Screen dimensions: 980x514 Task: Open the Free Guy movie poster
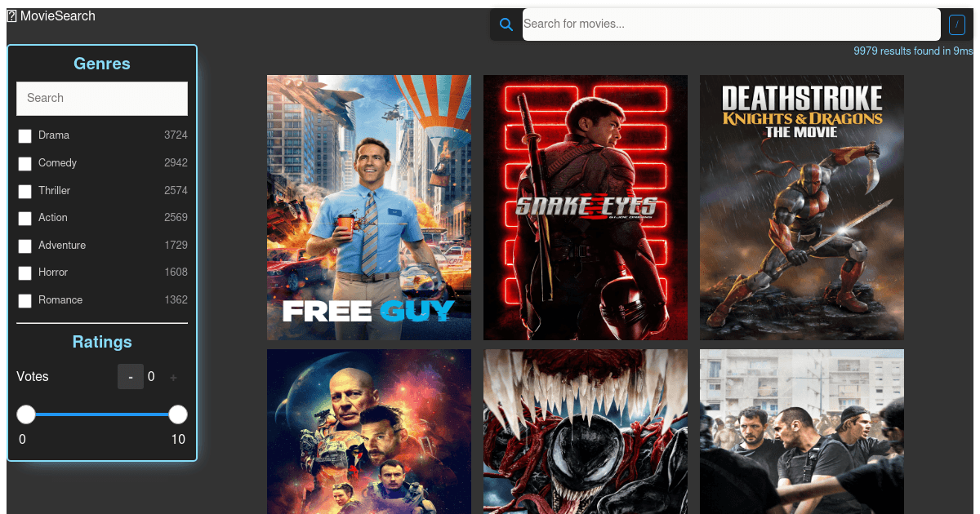[x=369, y=207]
